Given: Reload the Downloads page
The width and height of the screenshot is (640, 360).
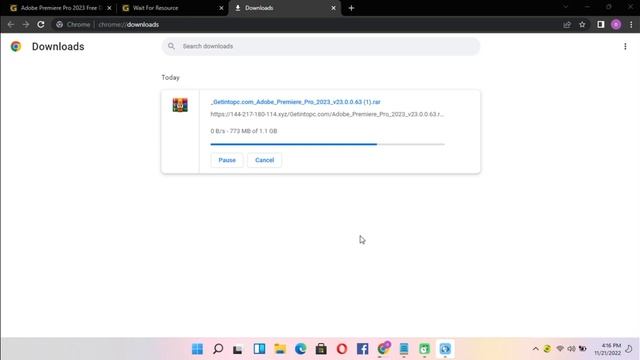Looking at the screenshot, I should click(41, 24).
